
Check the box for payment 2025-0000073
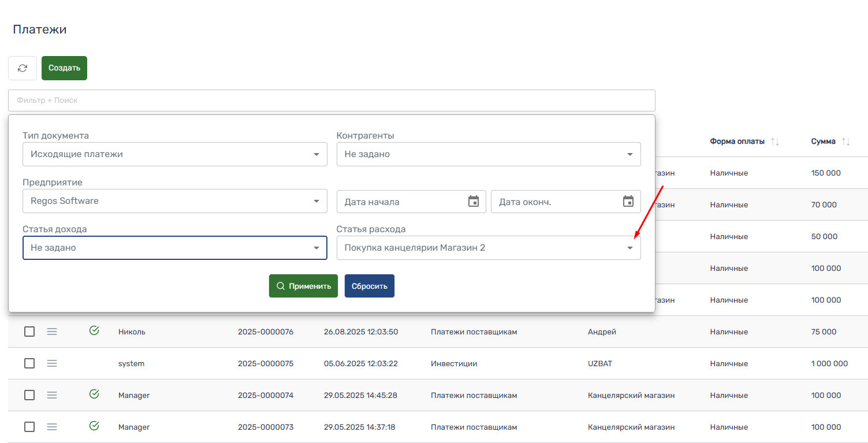tap(29, 427)
